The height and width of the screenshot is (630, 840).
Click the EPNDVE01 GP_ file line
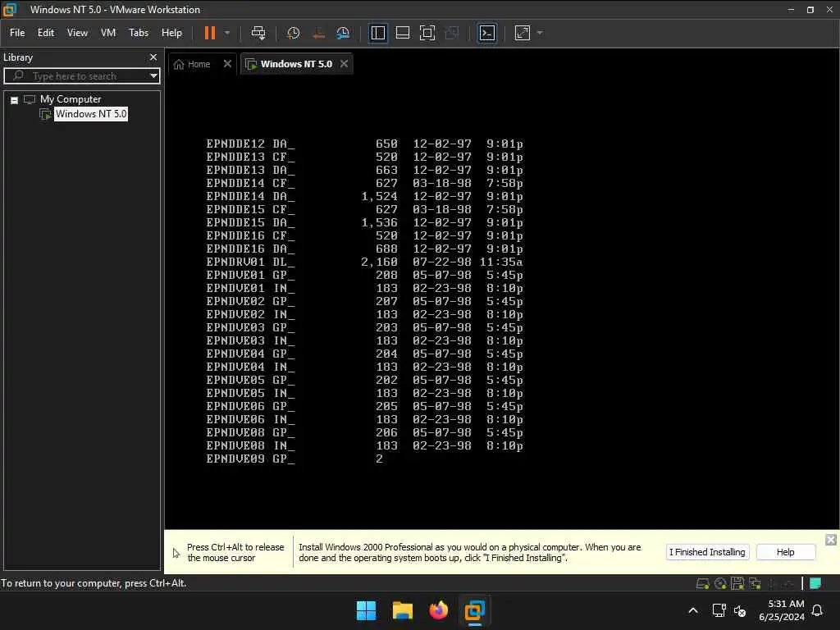[x=364, y=276]
